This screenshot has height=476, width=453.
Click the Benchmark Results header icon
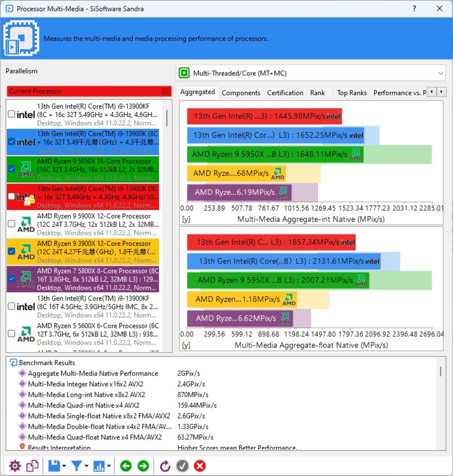pyautogui.click(x=13, y=362)
